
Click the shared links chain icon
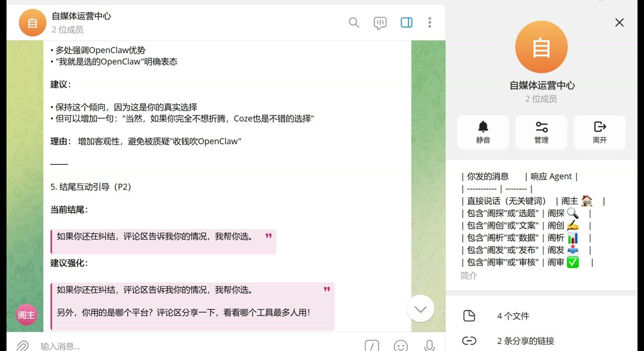pyautogui.click(x=469, y=340)
